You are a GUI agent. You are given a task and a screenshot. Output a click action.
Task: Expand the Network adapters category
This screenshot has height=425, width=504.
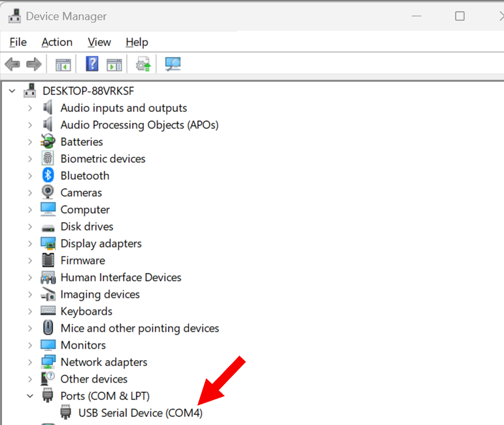point(30,362)
